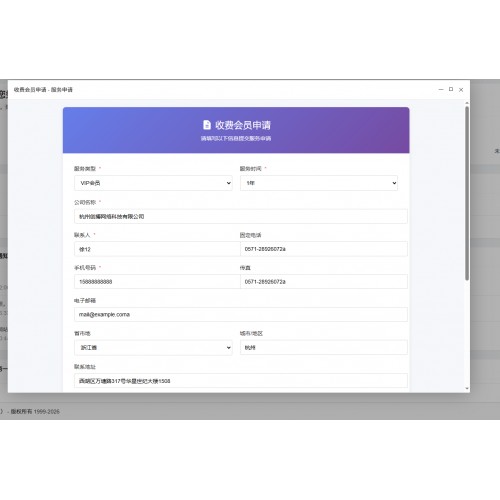Click the dialog title 收费会员申请 - 服务申请

click(43, 90)
